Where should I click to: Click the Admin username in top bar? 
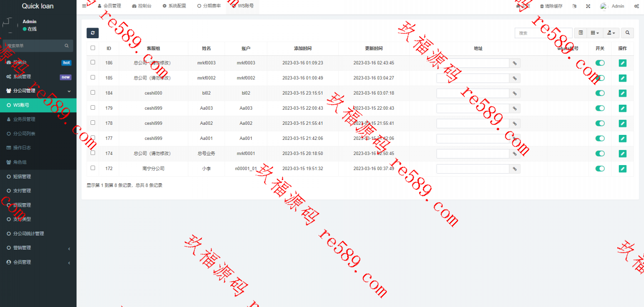pyautogui.click(x=618, y=6)
